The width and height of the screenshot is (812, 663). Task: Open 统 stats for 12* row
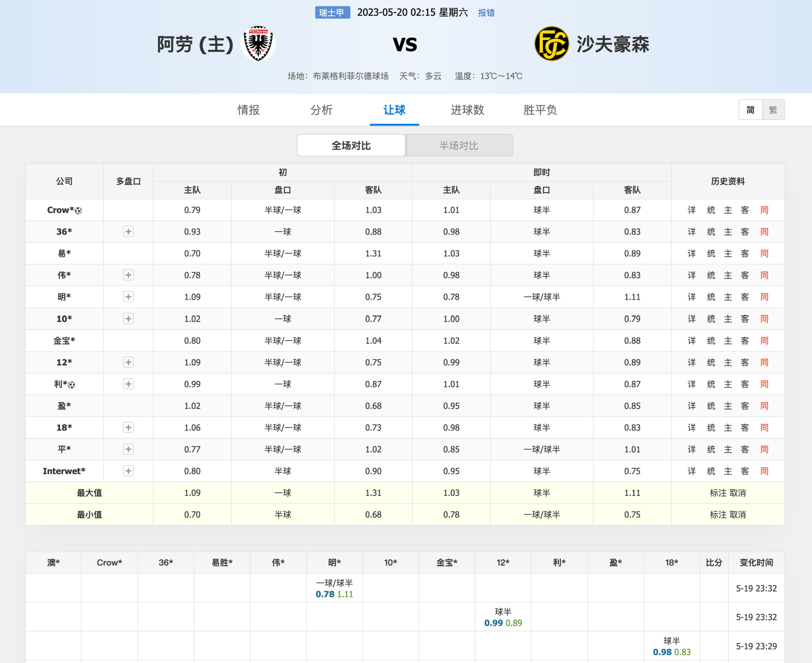pyautogui.click(x=711, y=362)
